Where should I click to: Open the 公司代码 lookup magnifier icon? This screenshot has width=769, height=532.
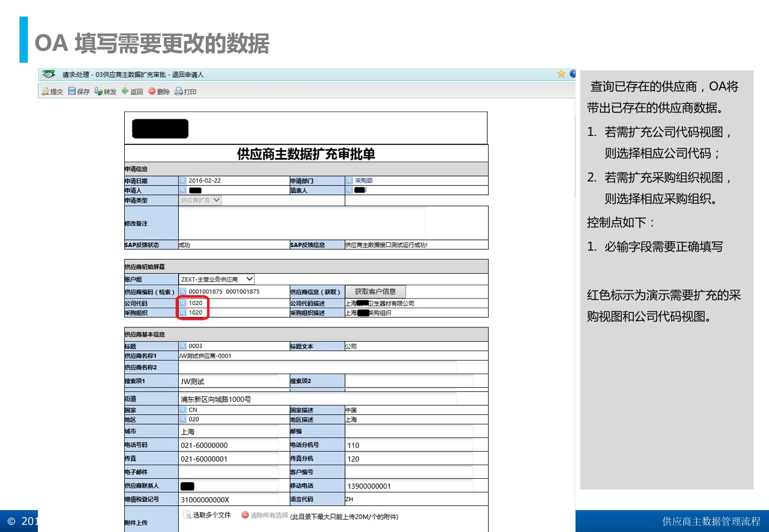pyautogui.click(x=183, y=303)
